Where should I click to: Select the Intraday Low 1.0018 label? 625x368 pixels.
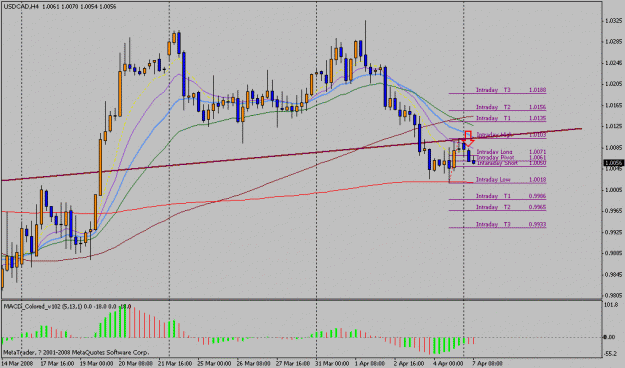pos(511,180)
